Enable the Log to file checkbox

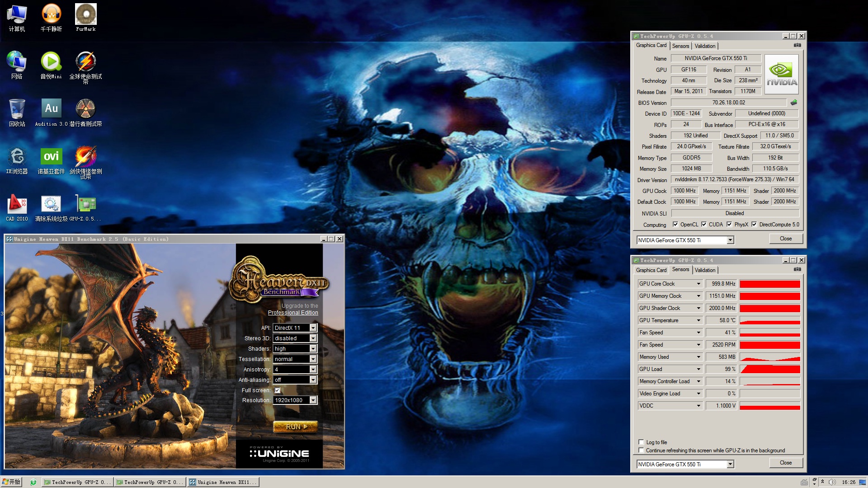pyautogui.click(x=641, y=442)
